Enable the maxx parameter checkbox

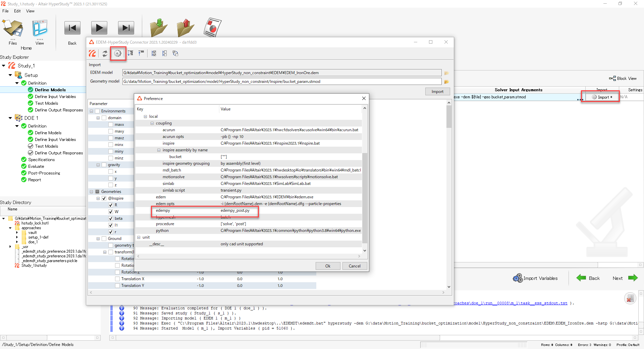[x=111, y=124]
